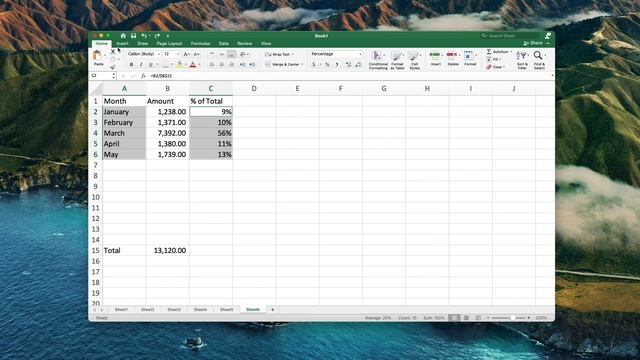Open the Page Layout ribbon tab
This screenshot has width=640, height=360.
coord(169,43)
